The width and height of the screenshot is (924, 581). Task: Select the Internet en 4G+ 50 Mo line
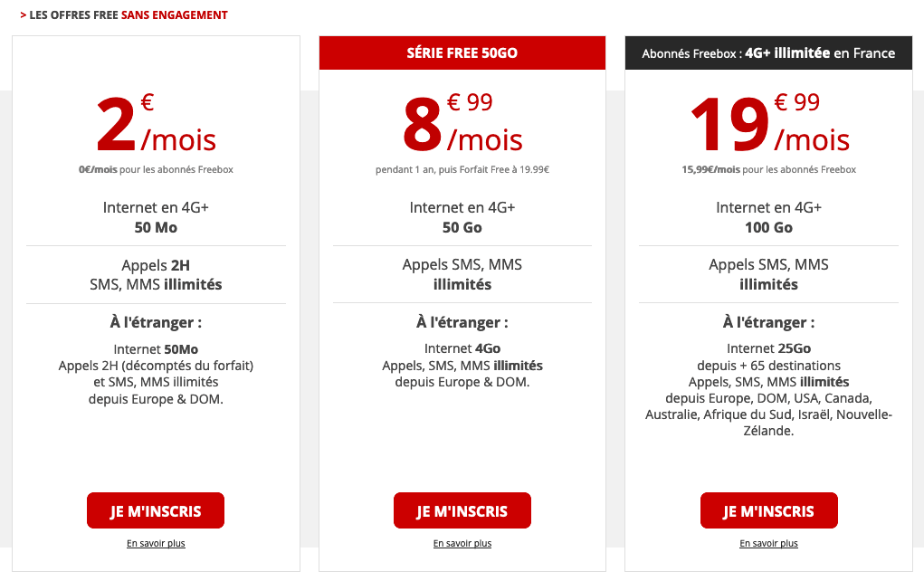(155, 217)
